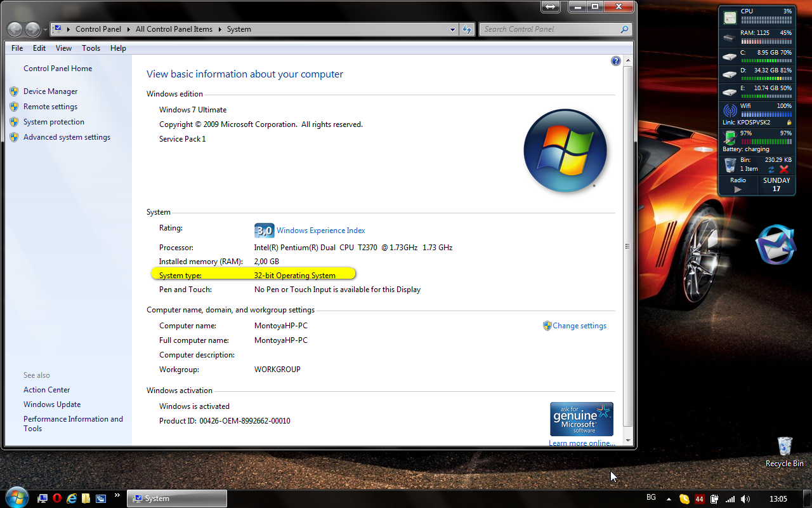Viewport: 812px width, 508px height.
Task: Open the volume speaker tray icon
Action: 745,499
